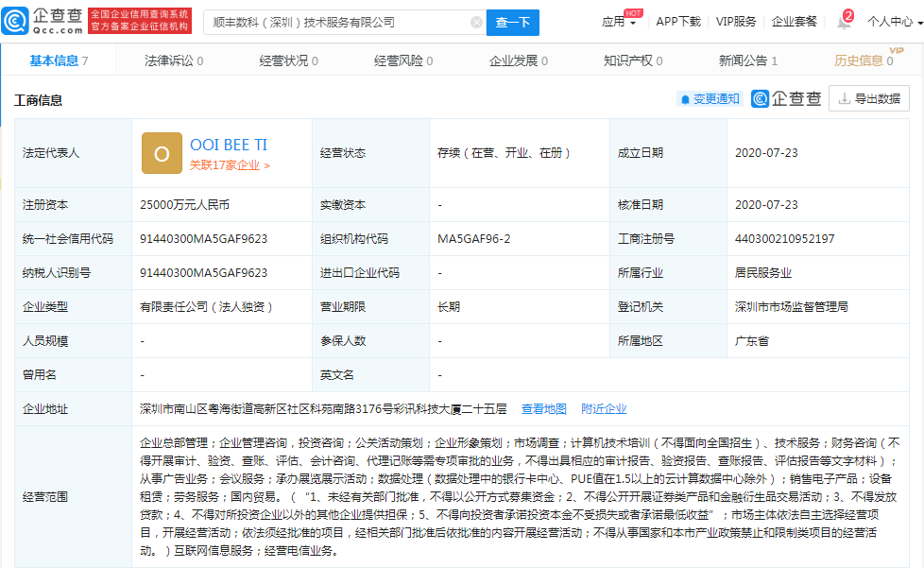Select the 法定代表人 label cell
924x568 pixels.
(x=73, y=153)
